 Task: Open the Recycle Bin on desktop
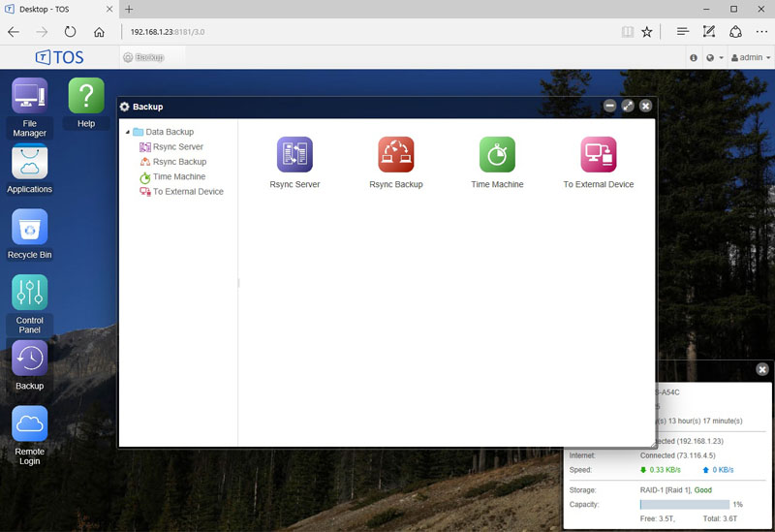tap(29, 228)
